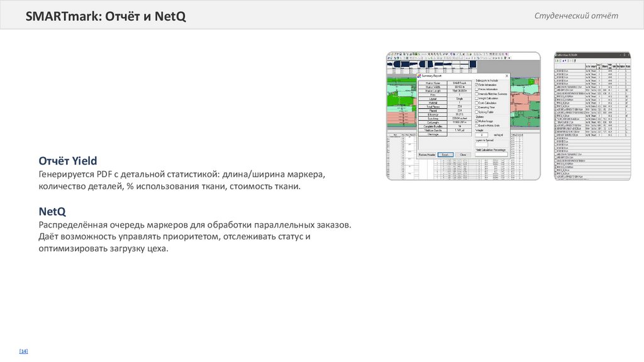Select the NetQ queue window screenshot
The height and width of the screenshot is (362, 644).
coord(592,116)
